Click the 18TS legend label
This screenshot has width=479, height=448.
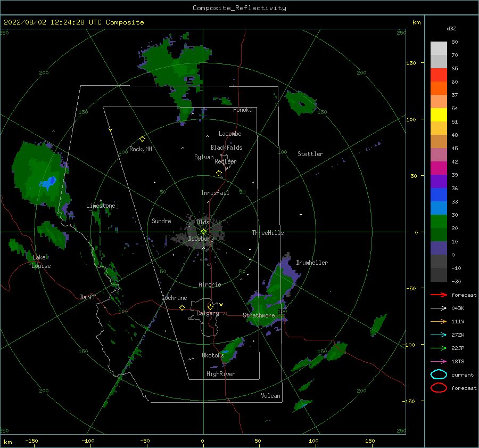(458, 362)
